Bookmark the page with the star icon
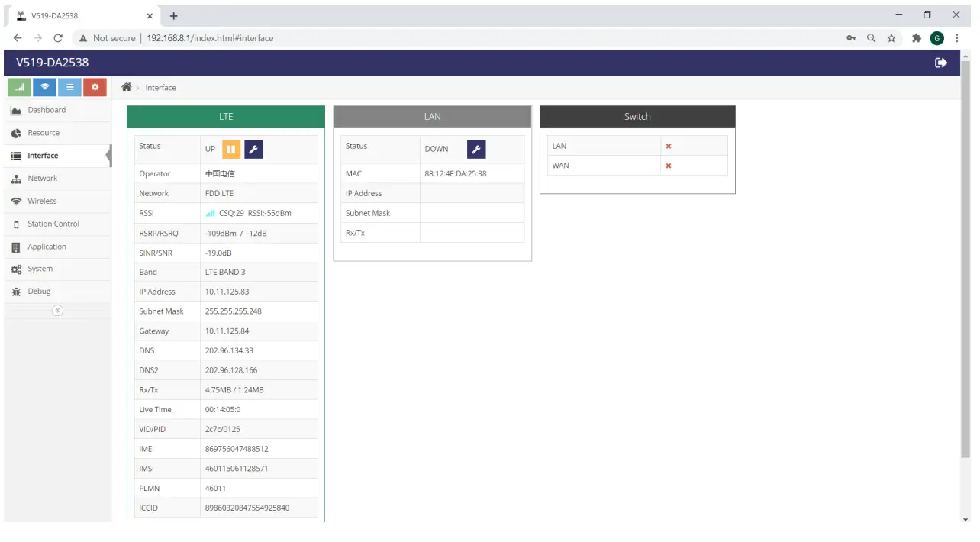Image resolution: width=980 pixels, height=542 pixels. click(x=891, y=38)
